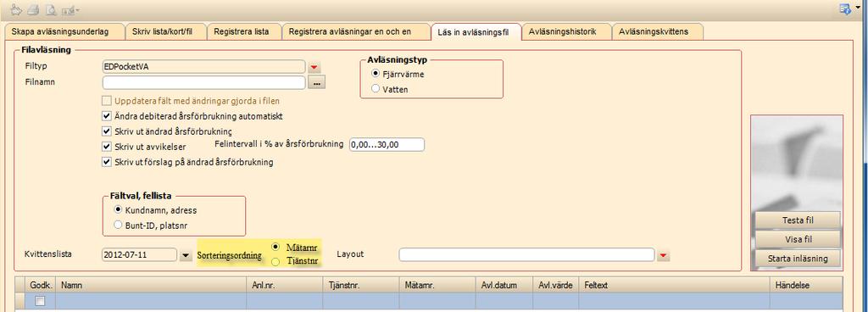Uncheck the Skriv ut avvikelser checkbox

tap(107, 148)
